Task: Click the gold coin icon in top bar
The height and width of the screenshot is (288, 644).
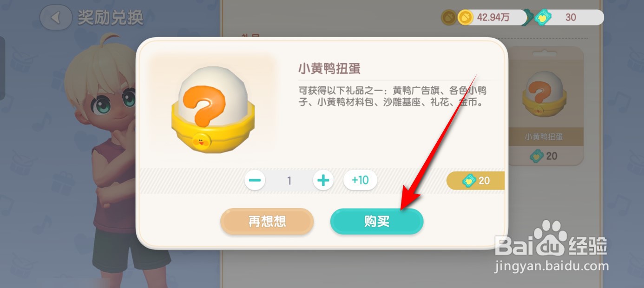Action: [x=465, y=18]
